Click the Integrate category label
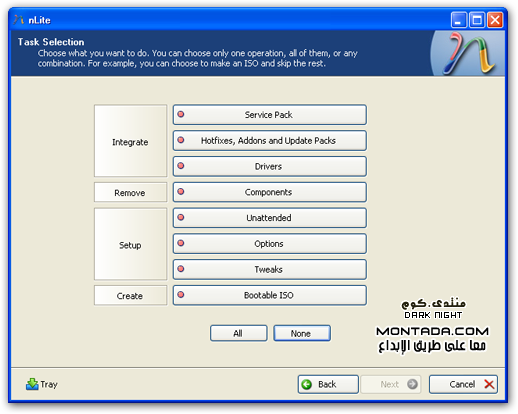The image size is (518, 414). coord(130,141)
